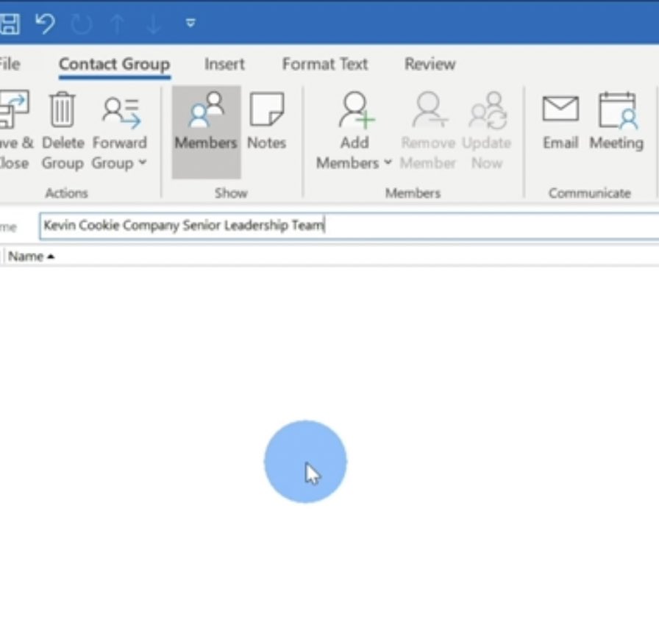Switch to the Review tab
This screenshot has height=644, width=659.
tap(430, 64)
